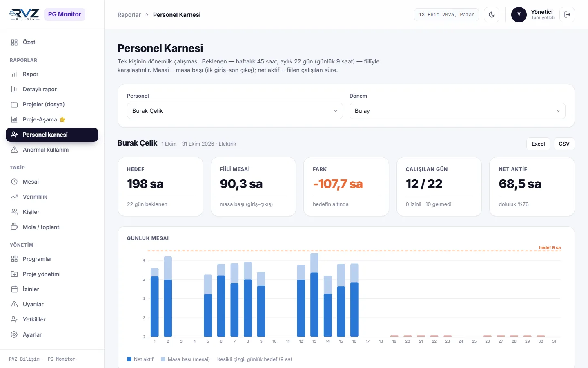This screenshot has width=588, height=368.
Task: Click the Yönetici user avatar
Action: point(519,15)
